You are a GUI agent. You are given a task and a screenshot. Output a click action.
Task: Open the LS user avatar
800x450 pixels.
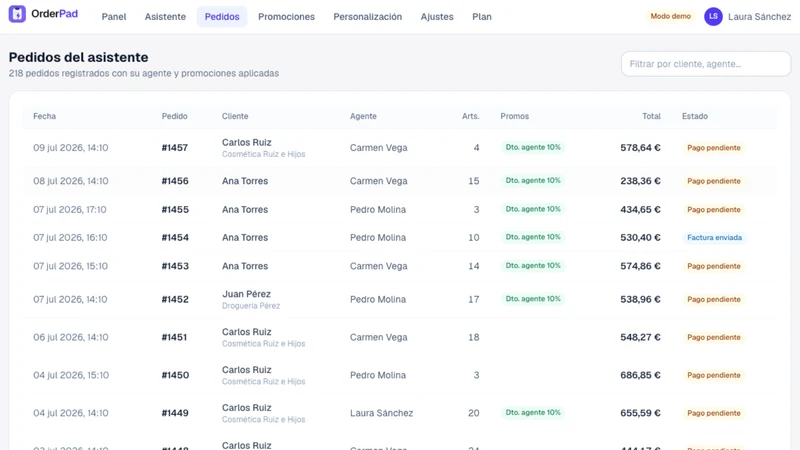(713, 17)
